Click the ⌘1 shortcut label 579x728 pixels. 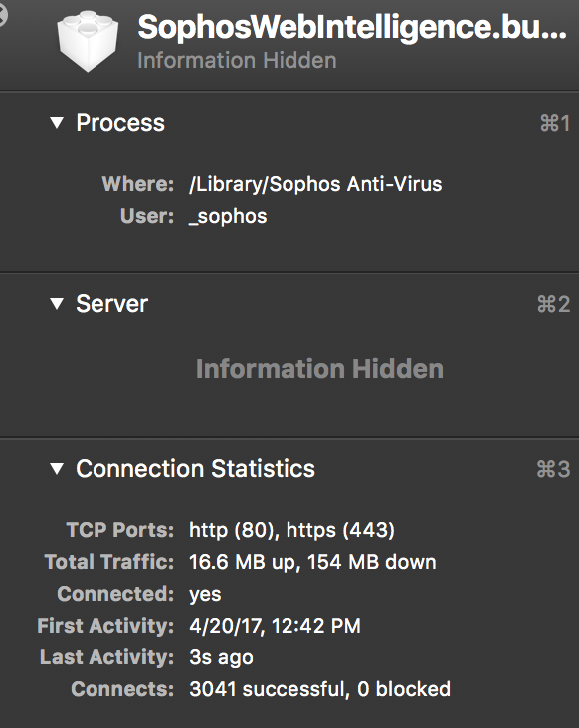[555, 123]
